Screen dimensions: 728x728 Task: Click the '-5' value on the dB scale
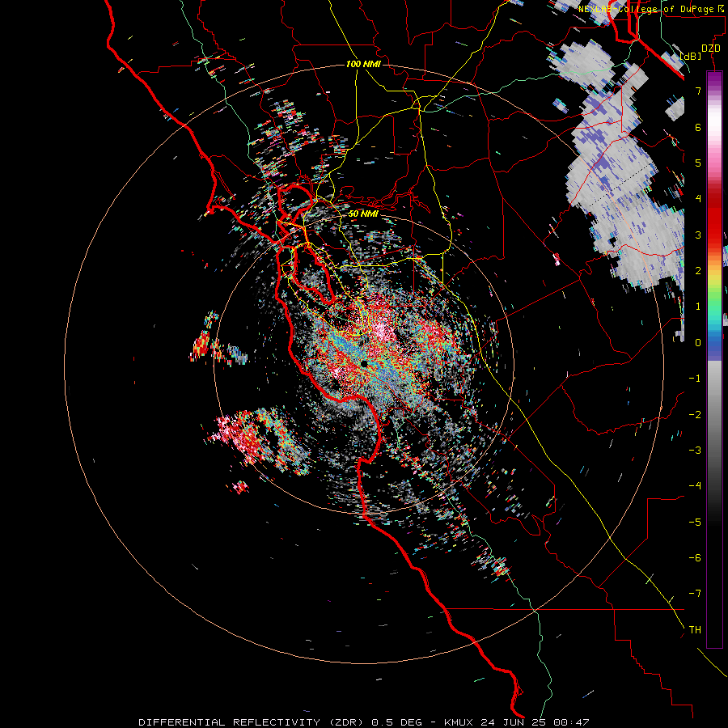[x=695, y=522]
